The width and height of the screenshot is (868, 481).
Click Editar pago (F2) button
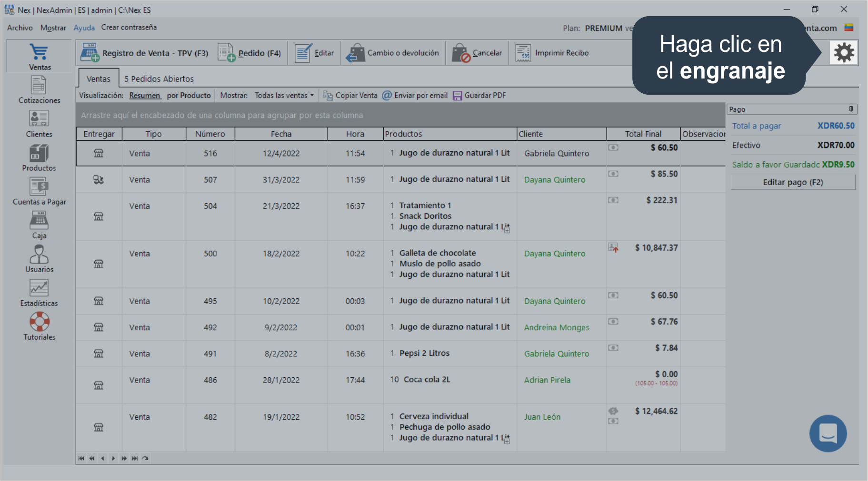coord(793,182)
